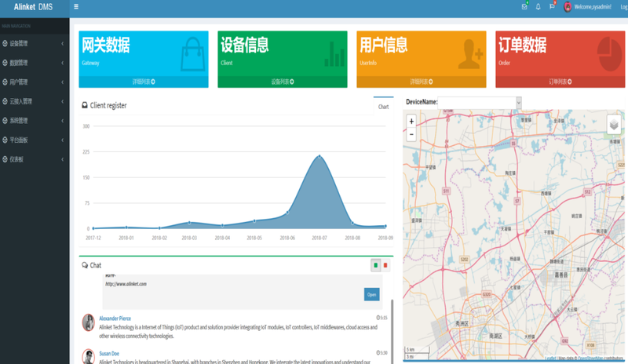The width and height of the screenshot is (628, 364).
Task: Click the 5:15 timestamp in chat
Action: coord(382,318)
